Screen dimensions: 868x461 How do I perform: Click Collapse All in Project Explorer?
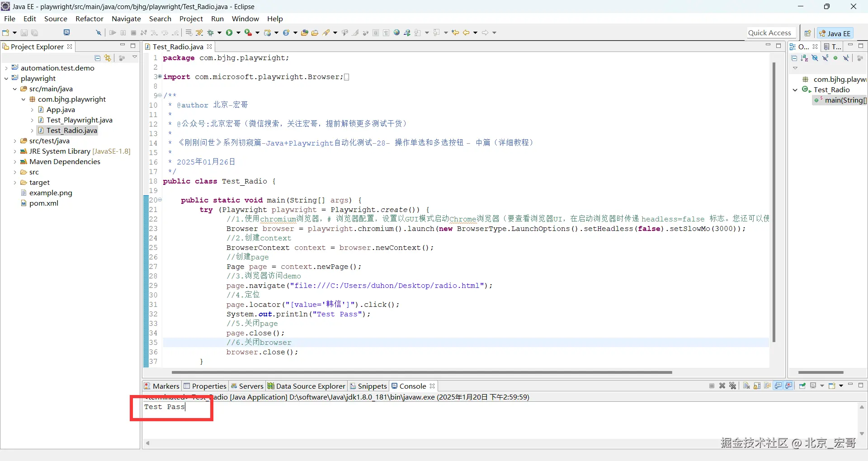97,58
